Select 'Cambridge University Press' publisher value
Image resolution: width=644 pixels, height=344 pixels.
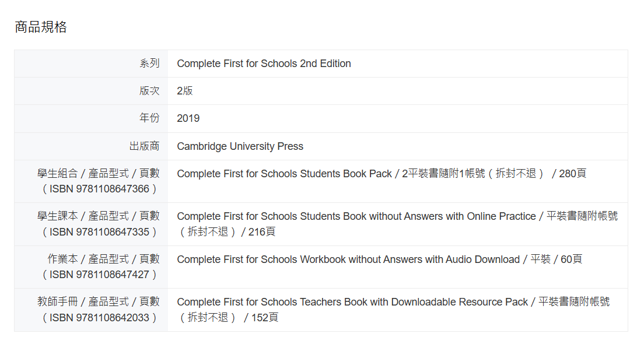[x=240, y=146]
